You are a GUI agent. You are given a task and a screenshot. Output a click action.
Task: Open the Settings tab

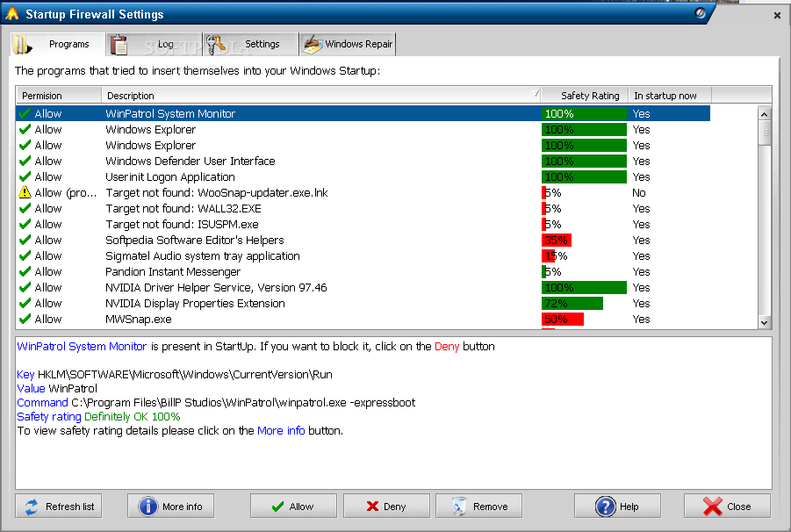click(x=250, y=45)
